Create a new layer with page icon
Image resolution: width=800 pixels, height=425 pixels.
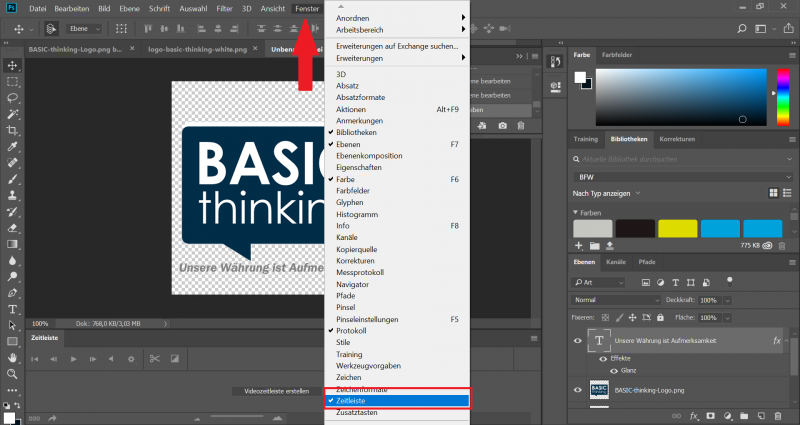(761, 416)
